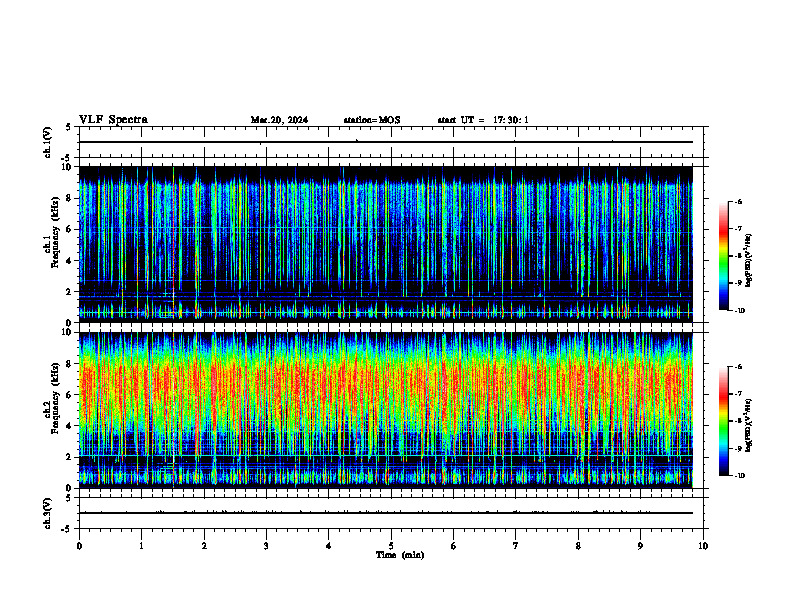Screen dimensions: 792x612
Task: Click inside the ch.2 spectrogram plot
Action: tap(386, 410)
